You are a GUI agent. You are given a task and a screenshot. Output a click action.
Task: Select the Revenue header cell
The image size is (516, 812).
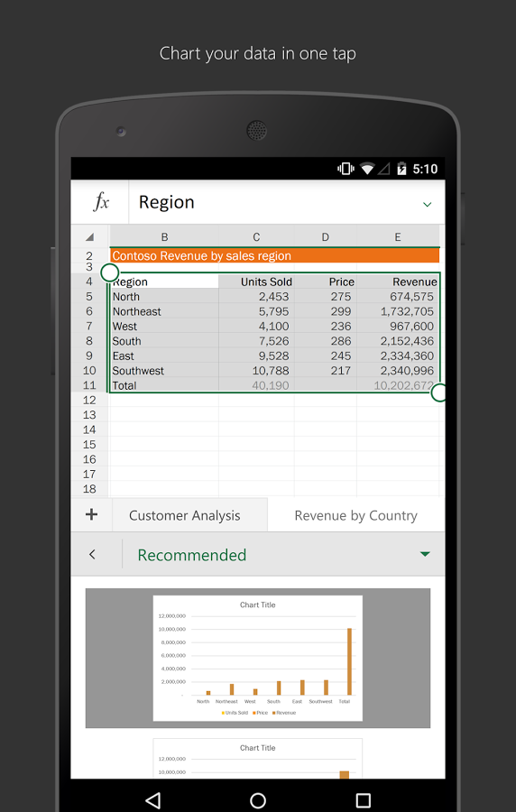pos(398,281)
